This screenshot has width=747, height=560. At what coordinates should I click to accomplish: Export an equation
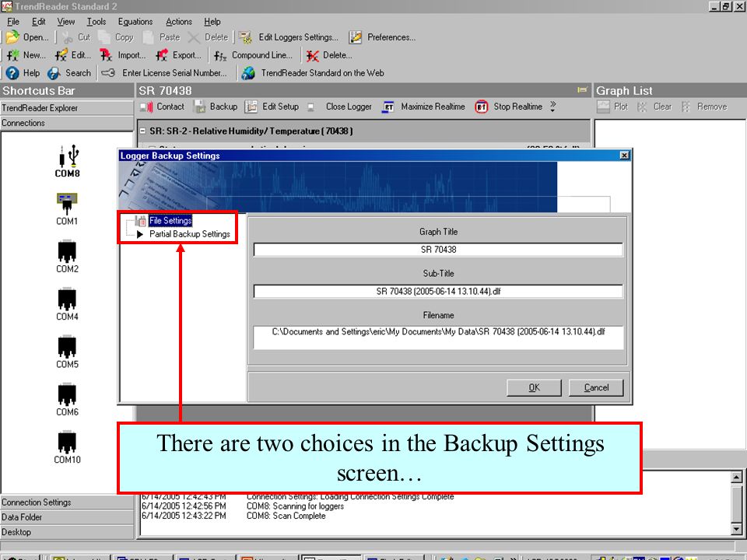click(179, 55)
